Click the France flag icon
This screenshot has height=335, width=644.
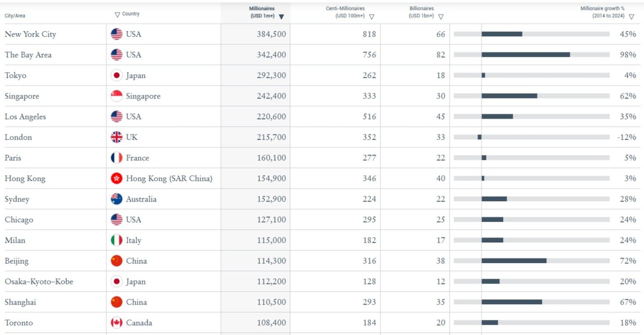click(x=116, y=158)
